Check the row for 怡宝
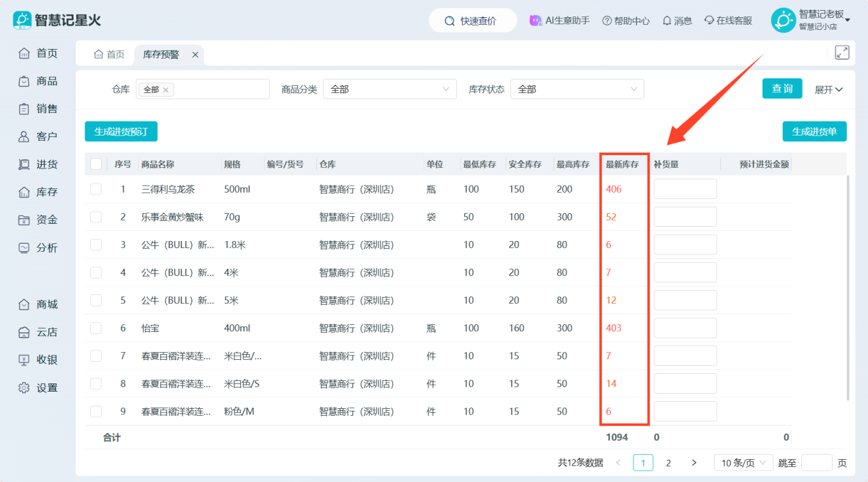 point(96,328)
